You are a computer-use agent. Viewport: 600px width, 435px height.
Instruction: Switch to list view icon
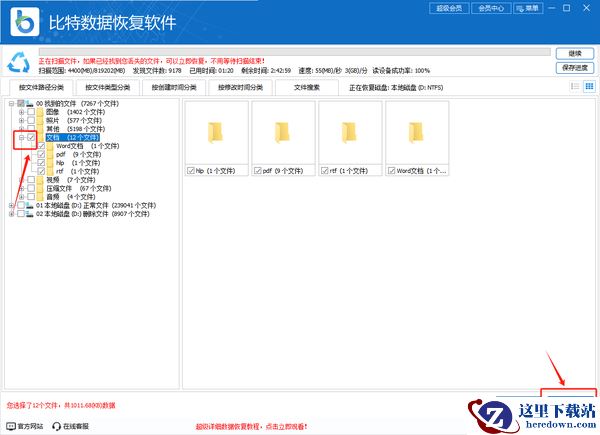pos(575,86)
